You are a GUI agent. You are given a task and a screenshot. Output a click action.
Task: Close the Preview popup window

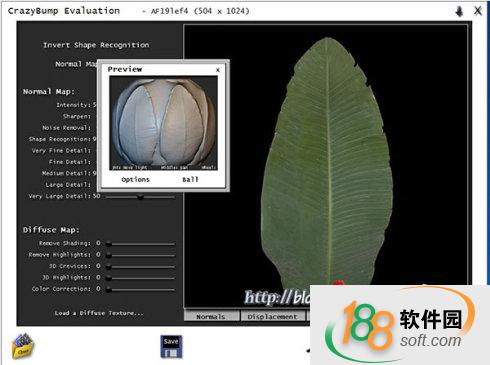tap(218, 70)
